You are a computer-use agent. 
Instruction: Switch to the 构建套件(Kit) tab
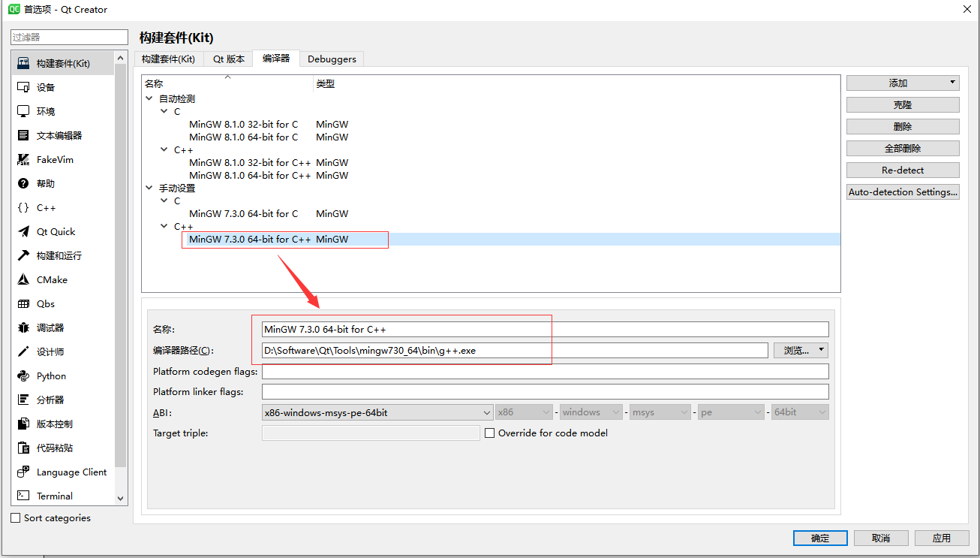(168, 59)
